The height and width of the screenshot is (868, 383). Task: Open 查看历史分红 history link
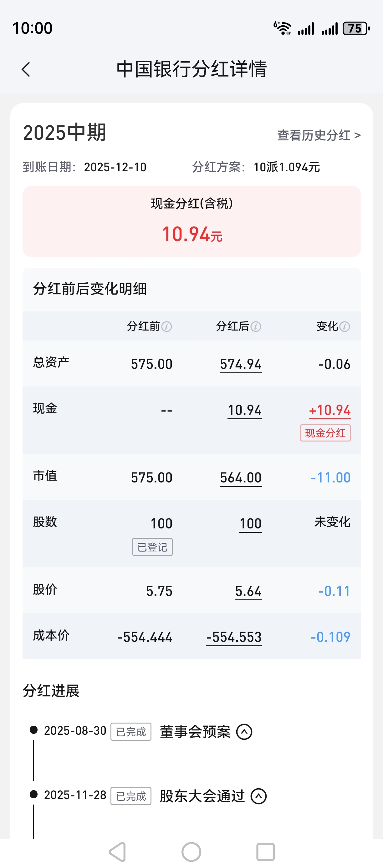pos(319,135)
